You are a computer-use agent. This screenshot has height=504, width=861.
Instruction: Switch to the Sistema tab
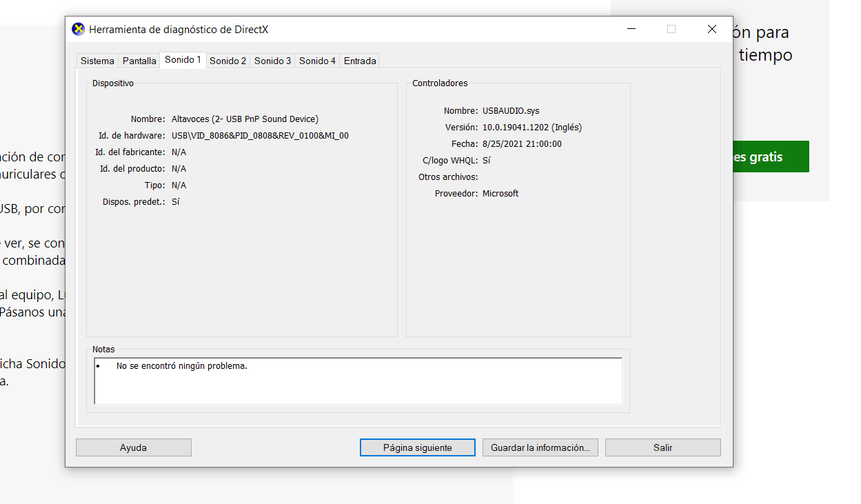[x=97, y=61]
